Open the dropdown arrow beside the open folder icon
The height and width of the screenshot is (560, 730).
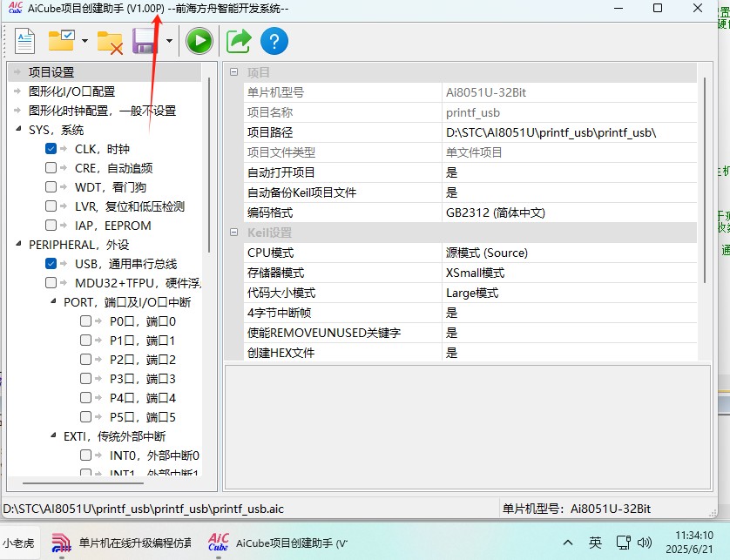(x=84, y=41)
